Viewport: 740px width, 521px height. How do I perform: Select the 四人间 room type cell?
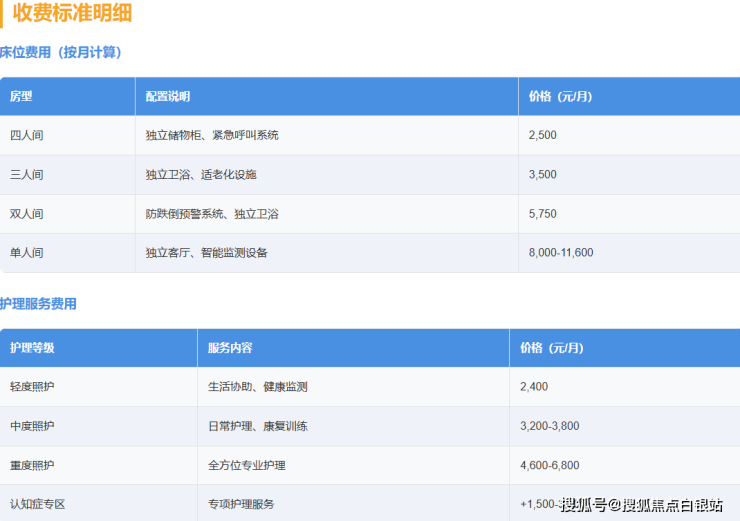[27, 135]
